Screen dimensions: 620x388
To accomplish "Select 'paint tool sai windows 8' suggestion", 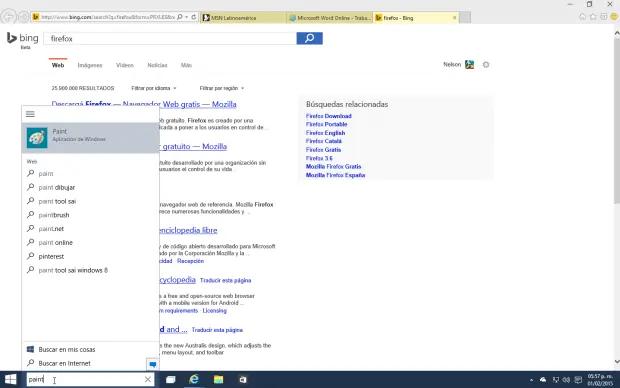I will tap(73, 271).
